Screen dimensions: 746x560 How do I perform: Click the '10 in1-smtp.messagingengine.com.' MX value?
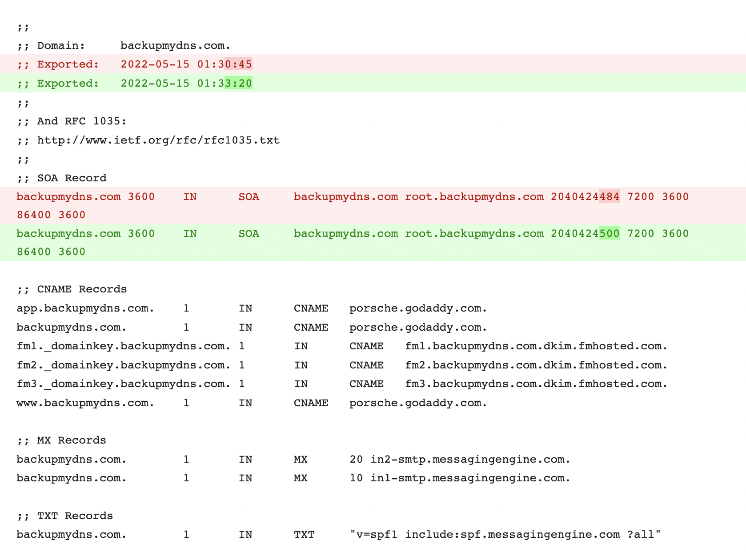click(x=460, y=478)
